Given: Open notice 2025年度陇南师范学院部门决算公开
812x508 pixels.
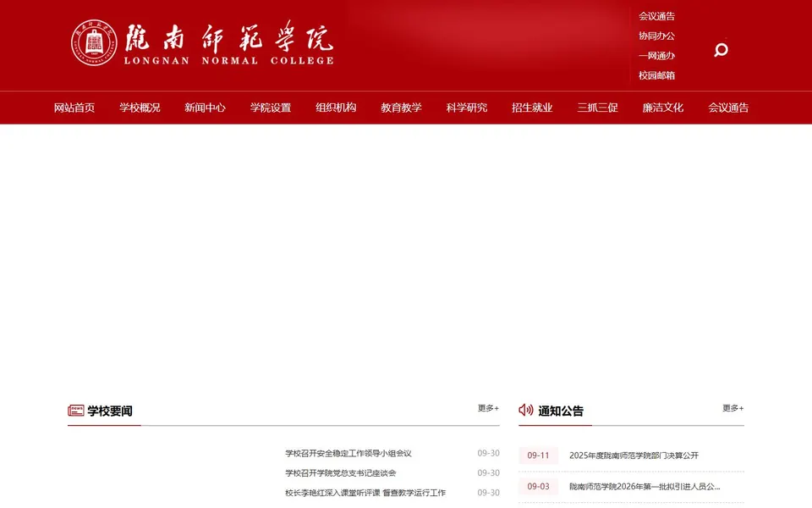Looking at the screenshot, I should 634,456.
